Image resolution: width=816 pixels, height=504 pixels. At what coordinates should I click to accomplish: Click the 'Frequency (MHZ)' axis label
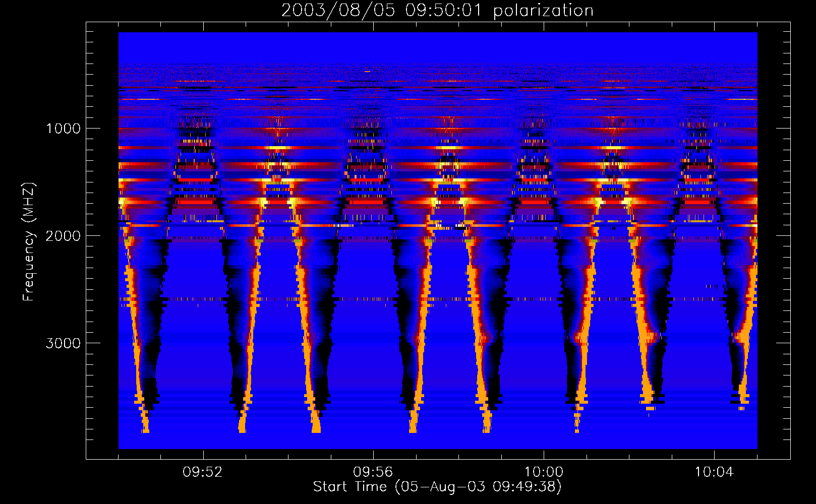[x=28, y=242]
